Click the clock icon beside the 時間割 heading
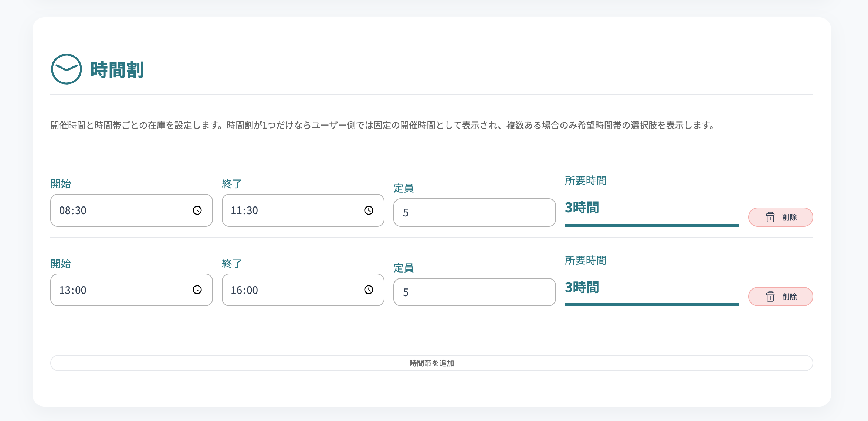The image size is (868, 421). (x=67, y=69)
